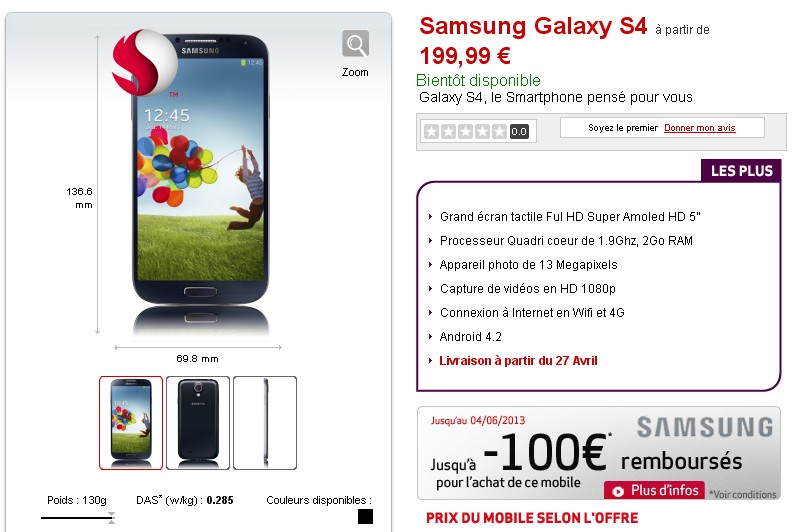
Task: Click the Samsung Galaxy S4 title
Action: tap(533, 26)
